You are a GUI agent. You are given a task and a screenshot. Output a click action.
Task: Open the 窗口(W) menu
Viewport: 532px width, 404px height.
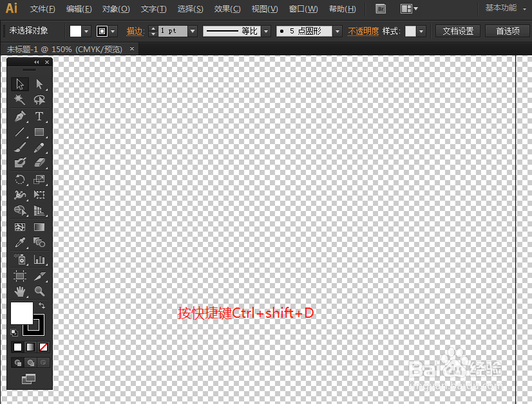click(x=303, y=9)
